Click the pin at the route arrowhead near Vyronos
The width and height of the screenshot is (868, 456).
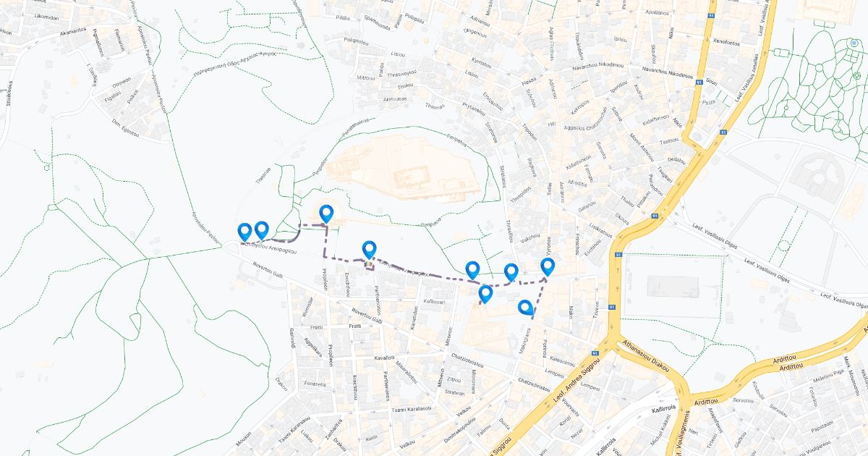point(548,267)
